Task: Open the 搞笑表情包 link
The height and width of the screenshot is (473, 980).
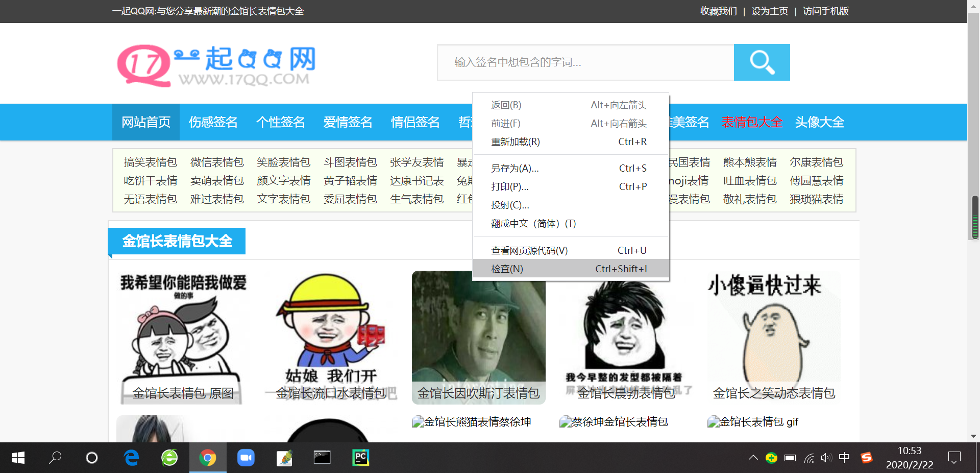Action: [x=150, y=162]
